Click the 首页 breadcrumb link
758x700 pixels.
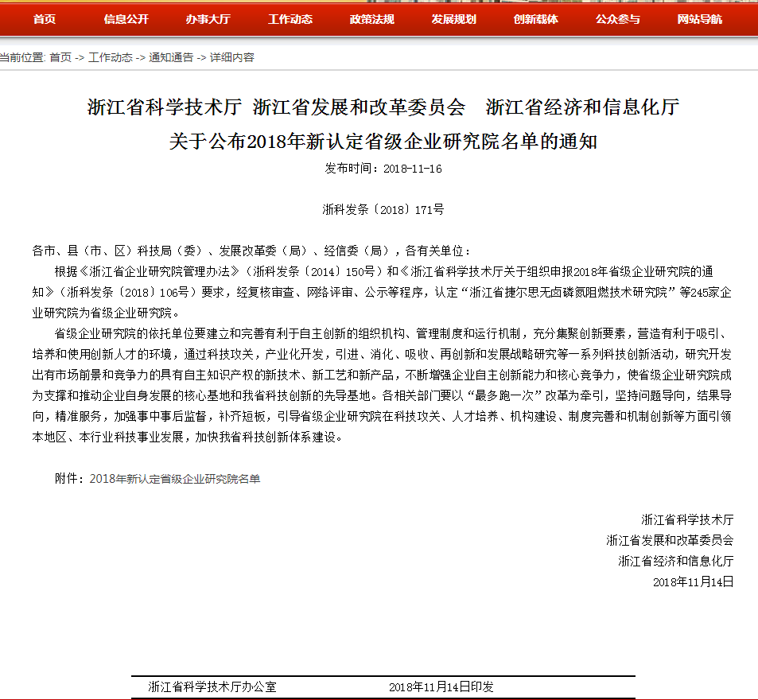coord(60,57)
